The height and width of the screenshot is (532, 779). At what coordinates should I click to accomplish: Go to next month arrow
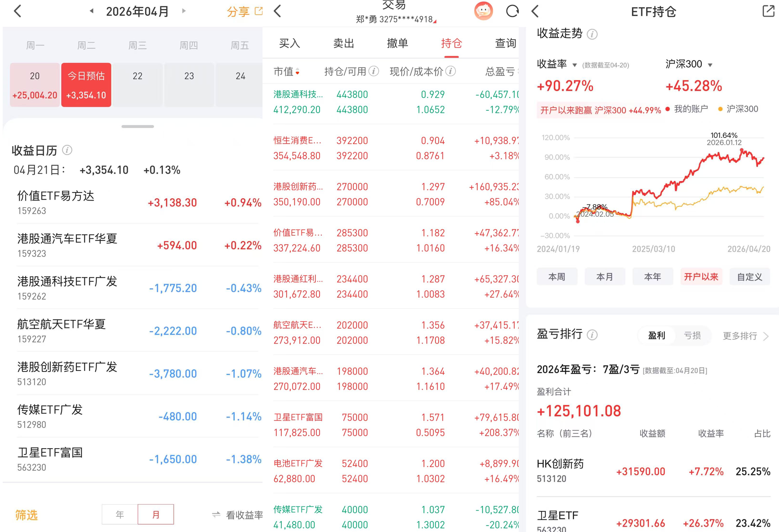pos(184,11)
